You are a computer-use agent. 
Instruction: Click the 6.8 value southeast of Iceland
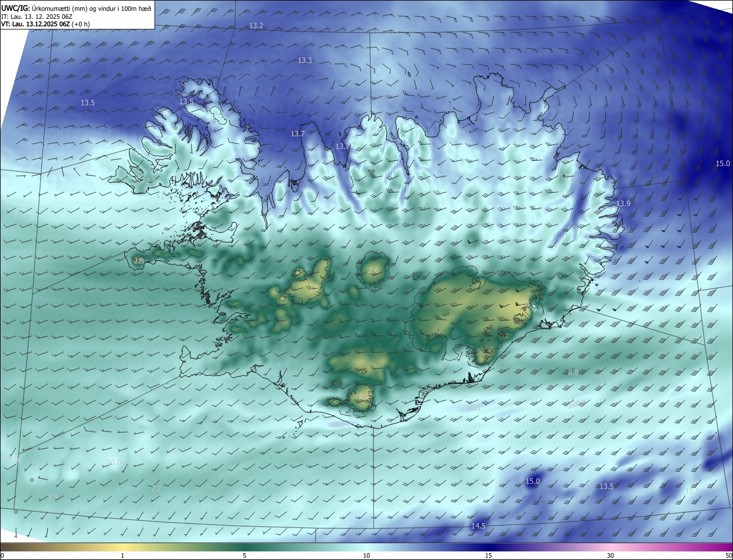573,372
